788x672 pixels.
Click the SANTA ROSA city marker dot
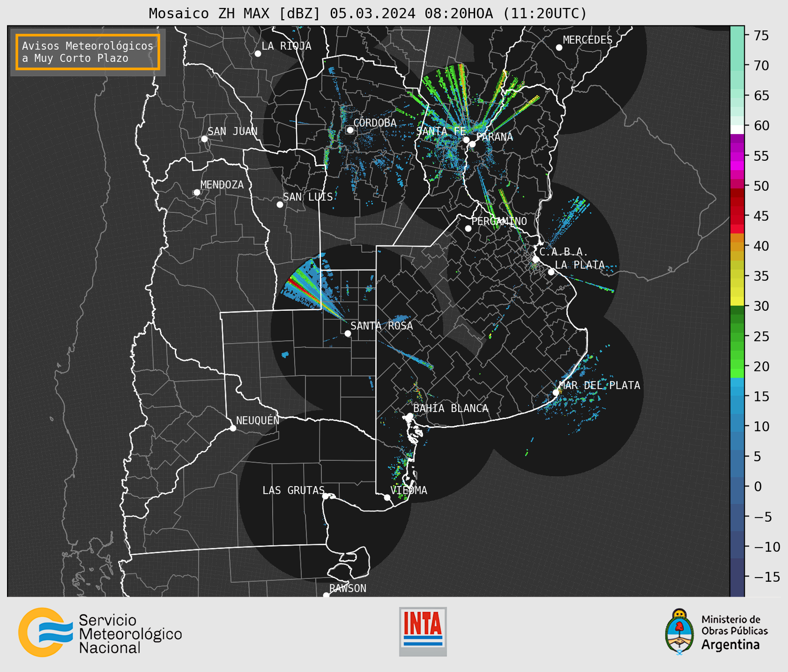348,333
